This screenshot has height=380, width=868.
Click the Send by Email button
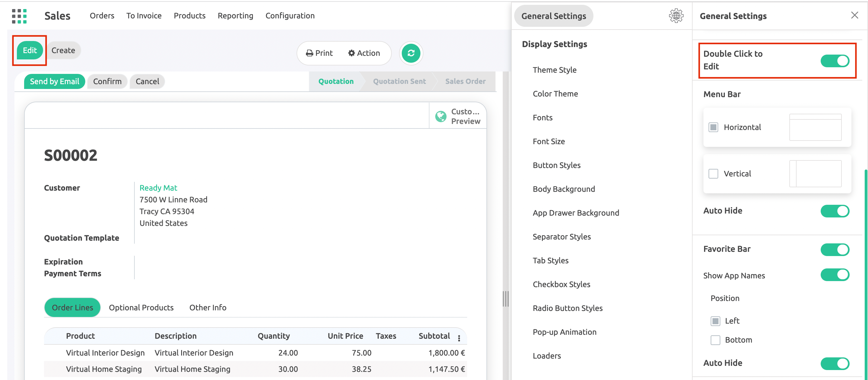point(54,81)
